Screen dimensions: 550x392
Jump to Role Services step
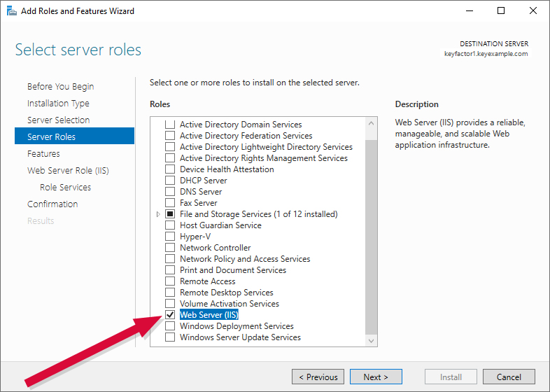click(65, 188)
